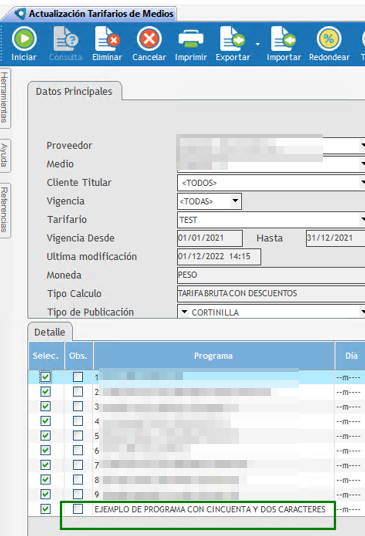Click the Exportar document icon

click(x=232, y=39)
